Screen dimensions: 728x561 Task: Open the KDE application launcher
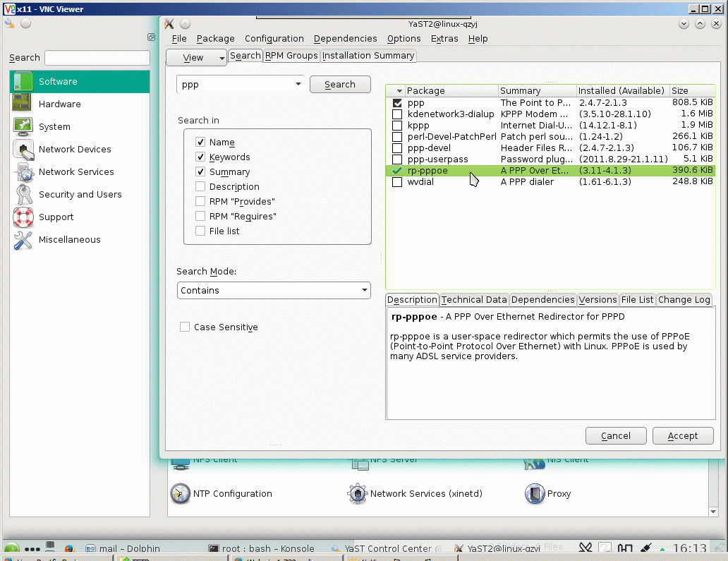(x=11, y=548)
